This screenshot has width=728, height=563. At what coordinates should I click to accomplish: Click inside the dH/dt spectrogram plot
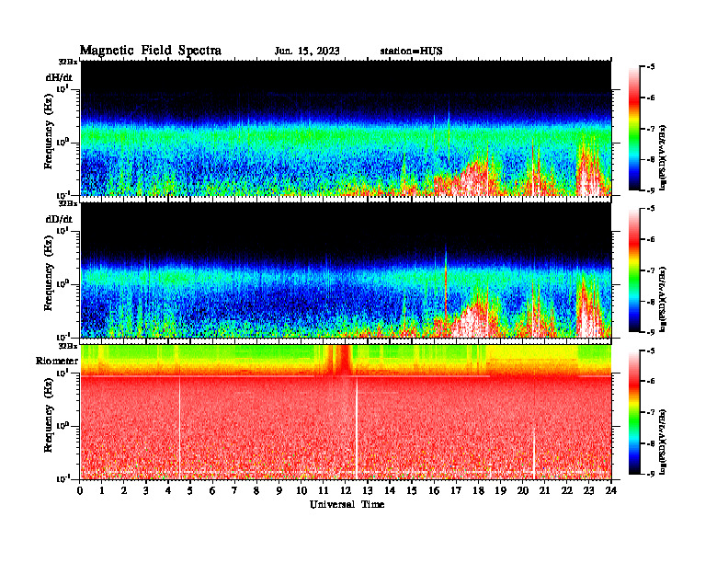(346, 128)
